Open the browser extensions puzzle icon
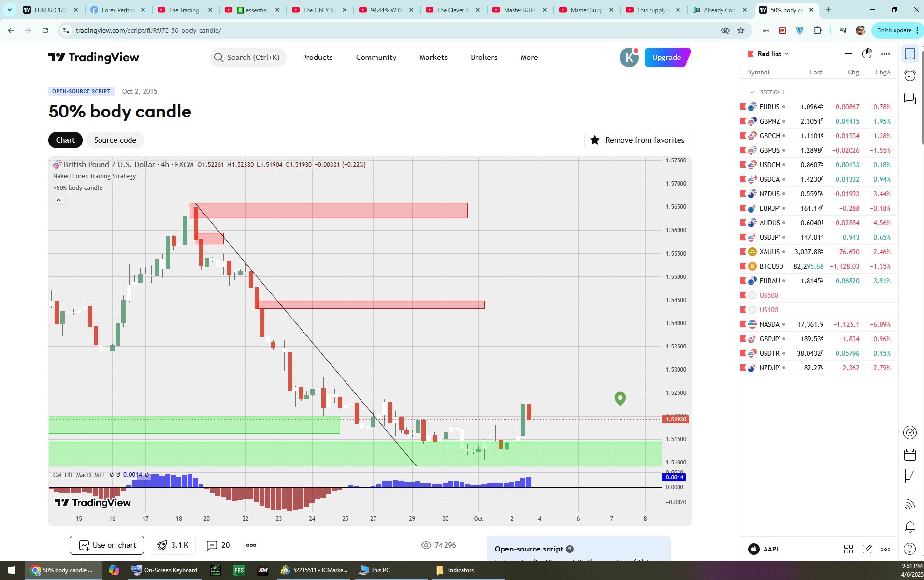This screenshot has height=580, width=924. click(x=817, y=30)
